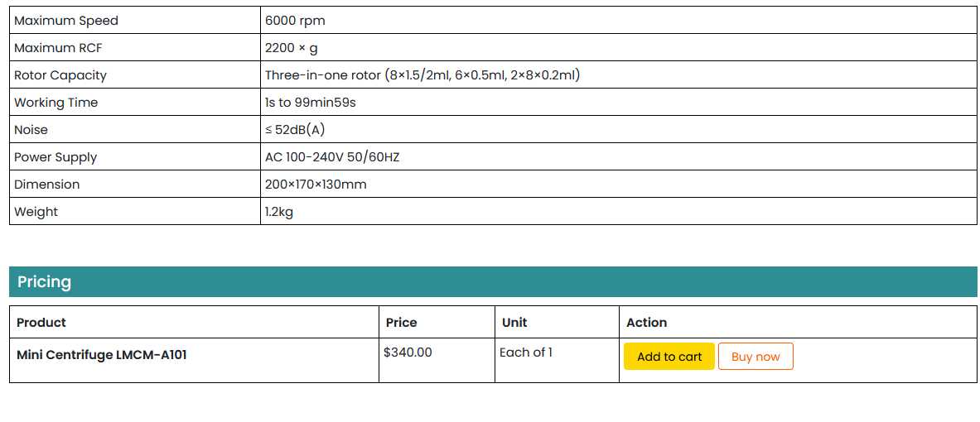Image resolution: width=980 pixels, height=422 pixels.
Task: Click the Power Supply label
Action: coord(56,157)
